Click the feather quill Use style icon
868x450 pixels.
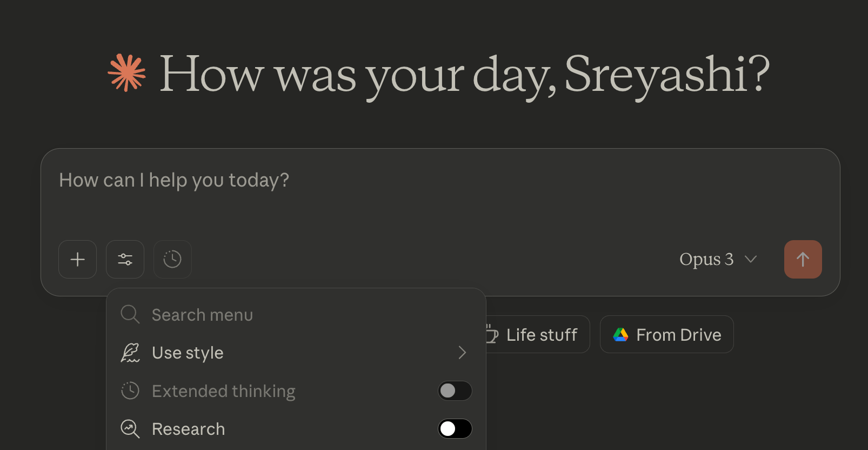(130, 353)
